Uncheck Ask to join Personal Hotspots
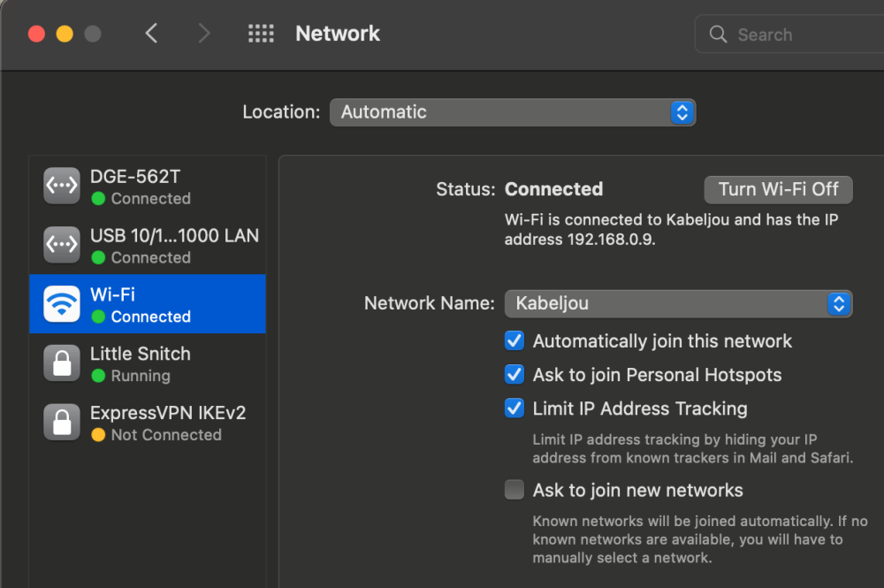 pyautogui.click(x=514, y=374)
